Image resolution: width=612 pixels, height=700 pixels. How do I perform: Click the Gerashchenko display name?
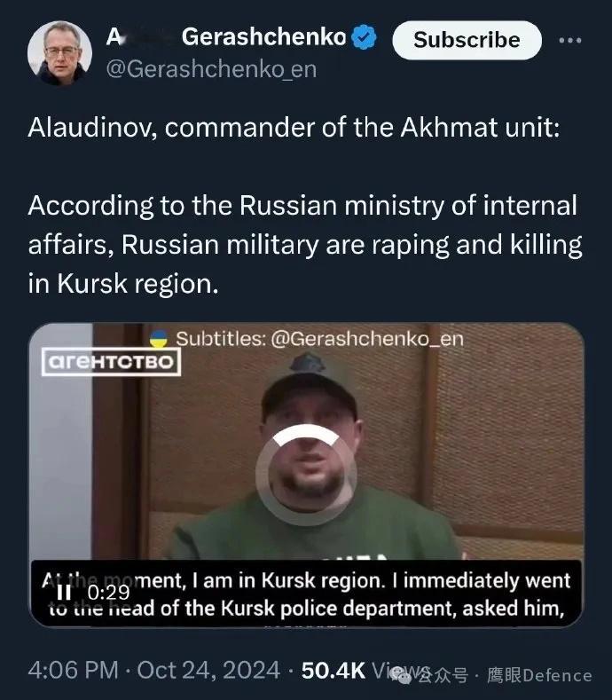click(263, 36)
